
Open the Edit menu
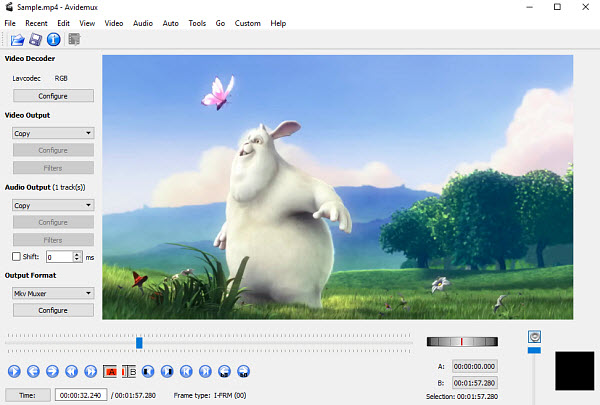[x=64, y=23]
